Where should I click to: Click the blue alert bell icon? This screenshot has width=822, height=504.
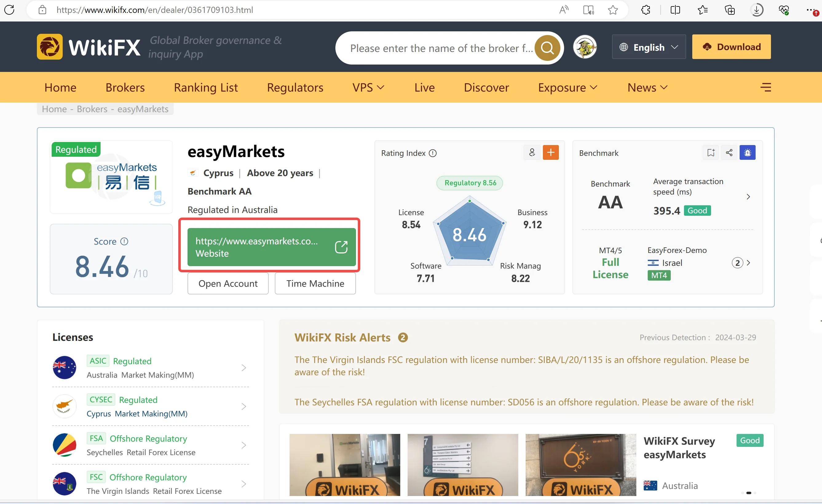point(748,152)
